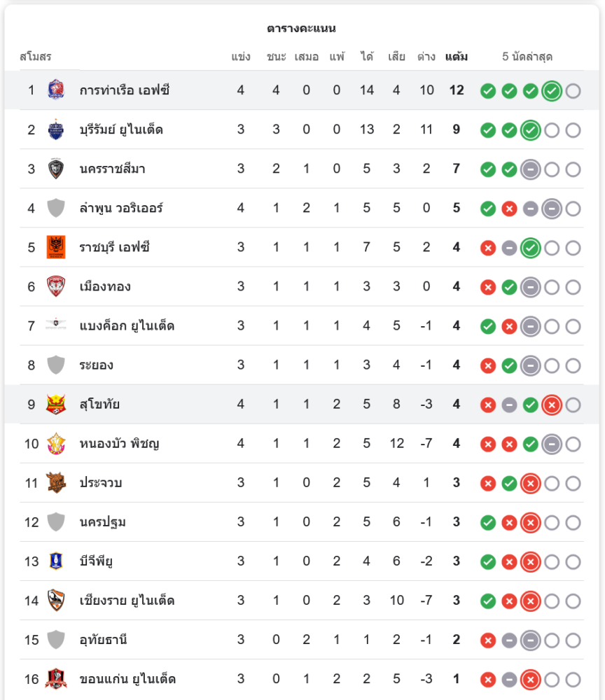Click the ราชบุรี เอฟซี orange club logo
Viewport: 605px width, 700px height.
pyautogui.click(x=55, y=247)
